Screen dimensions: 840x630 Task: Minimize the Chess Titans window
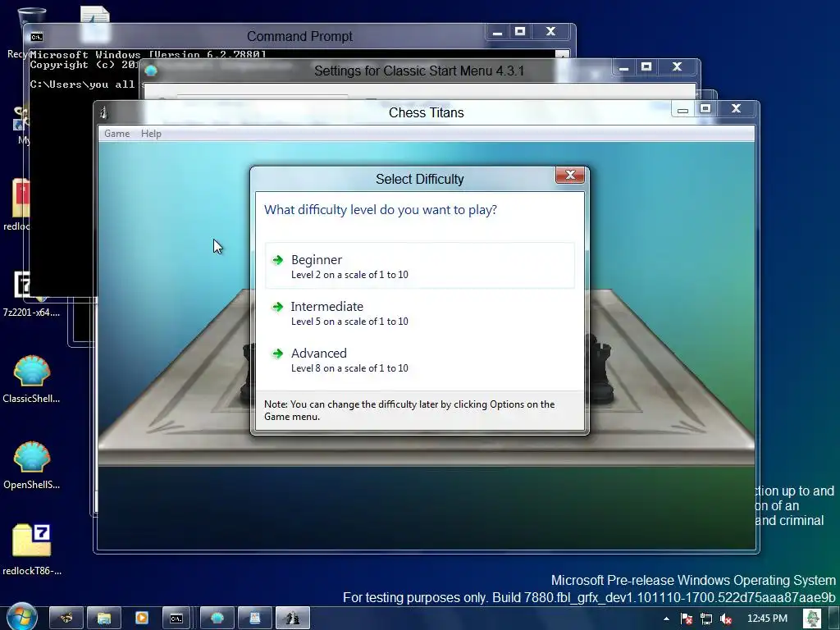coord(682,110)
